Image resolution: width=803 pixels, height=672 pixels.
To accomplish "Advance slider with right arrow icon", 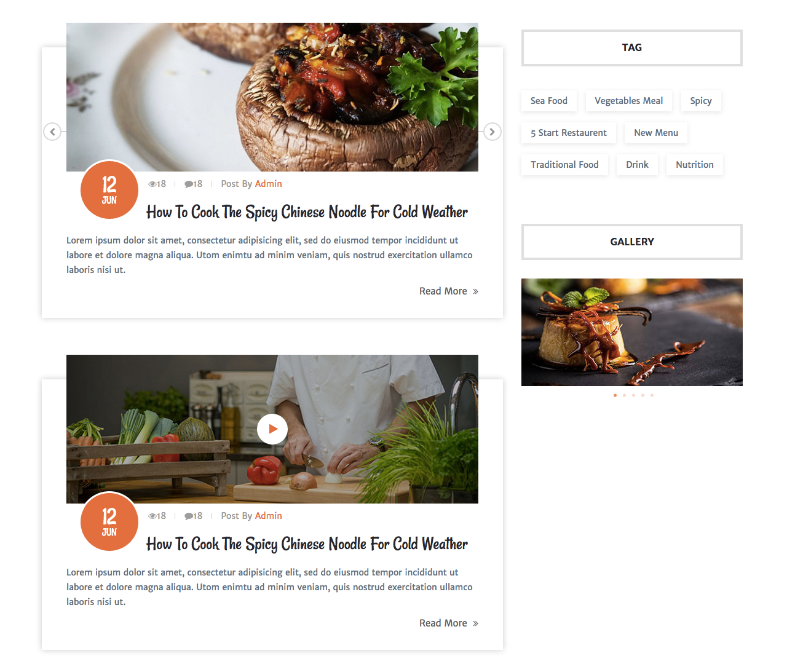I will tap(492, 132).
